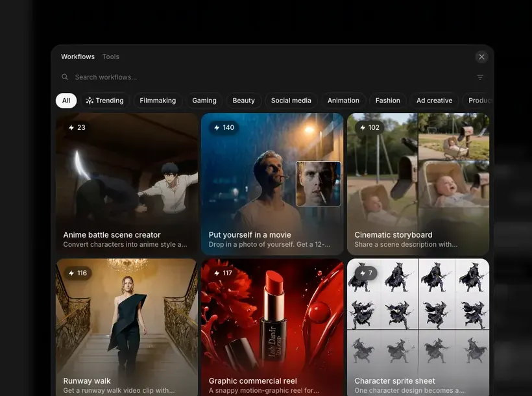Screen dimensions: 532x396
Task: Filter by the Beauty category
Action: coord(243,101)
